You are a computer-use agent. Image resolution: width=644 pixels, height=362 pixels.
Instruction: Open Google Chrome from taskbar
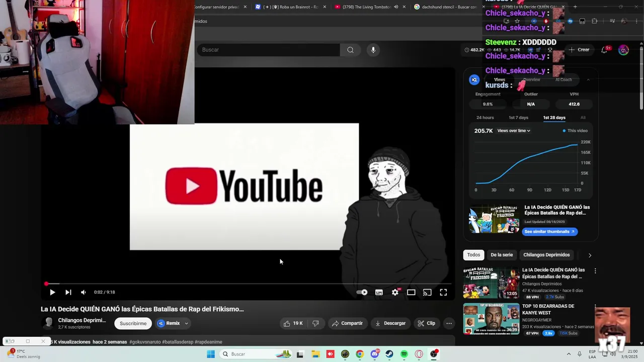point(360,354)
